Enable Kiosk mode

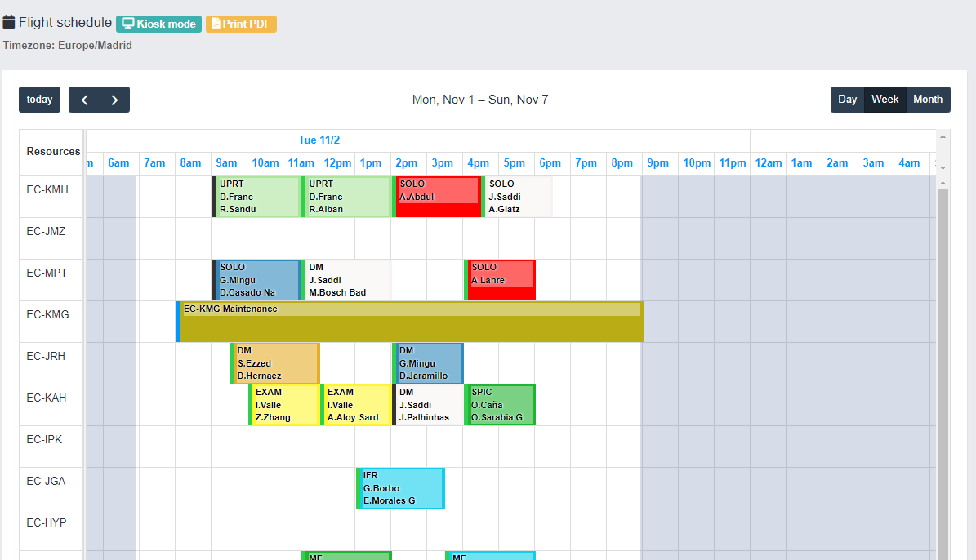[x=158, y=24]
